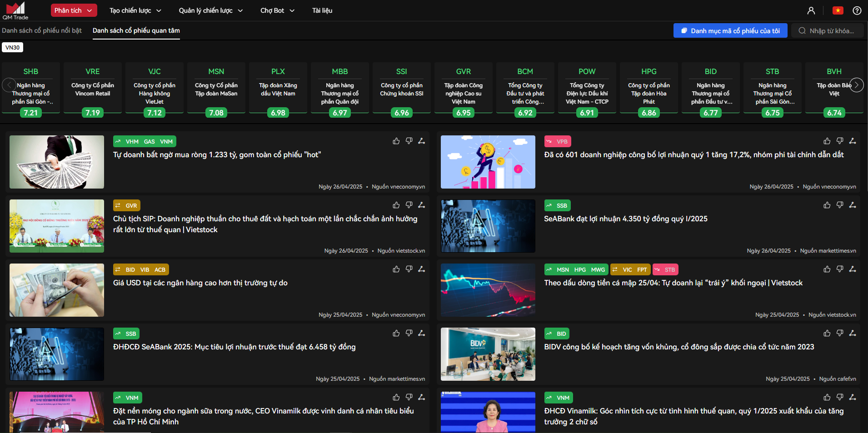Like the 'Chủ tịch SIP' article
Viewport: 868px width, 433px height.
pyautogui.click(x=396, y=205)
